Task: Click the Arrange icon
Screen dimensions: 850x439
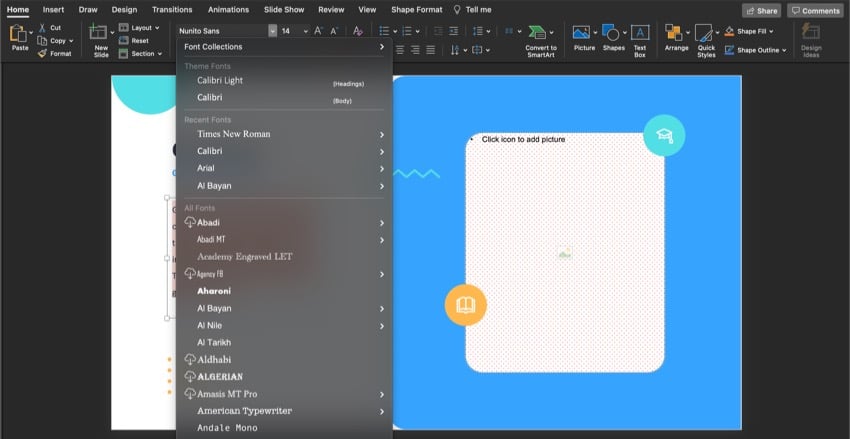Action: pyautogui.click(x=676, y=33)
